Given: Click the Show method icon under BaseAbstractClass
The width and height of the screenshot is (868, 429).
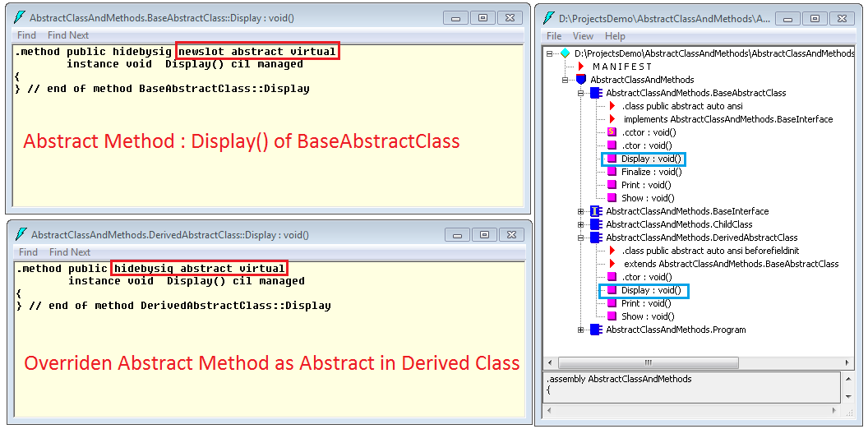Looking at the screenshot, I should (x=612, y=198).
